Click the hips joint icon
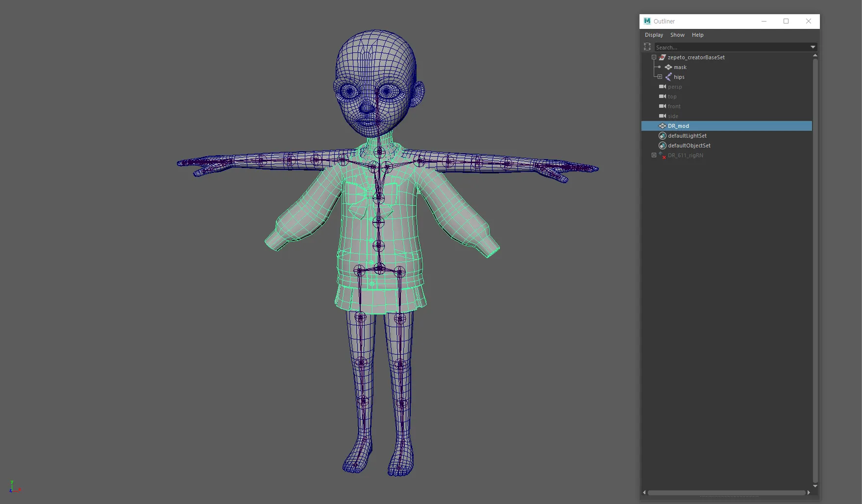Image resolution: width=862 pixels, height=504 pixels. (668, 77)
